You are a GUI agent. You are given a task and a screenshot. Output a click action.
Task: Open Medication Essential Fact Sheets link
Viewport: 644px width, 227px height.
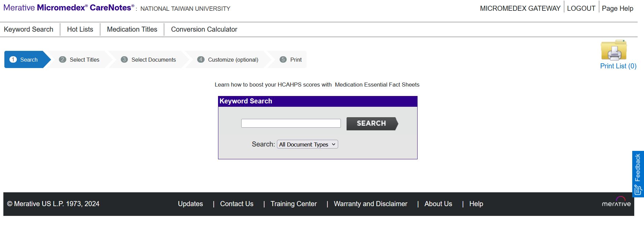377,85
